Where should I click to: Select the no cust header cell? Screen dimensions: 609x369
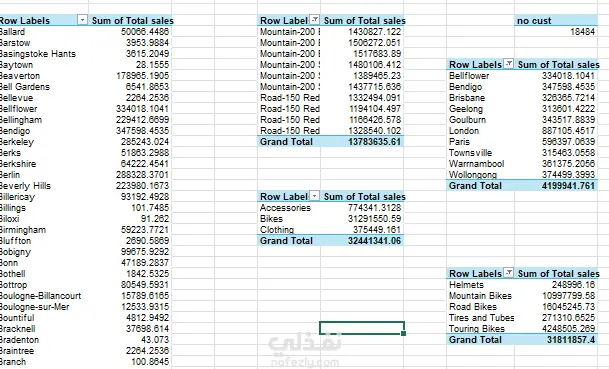(556, 21)
